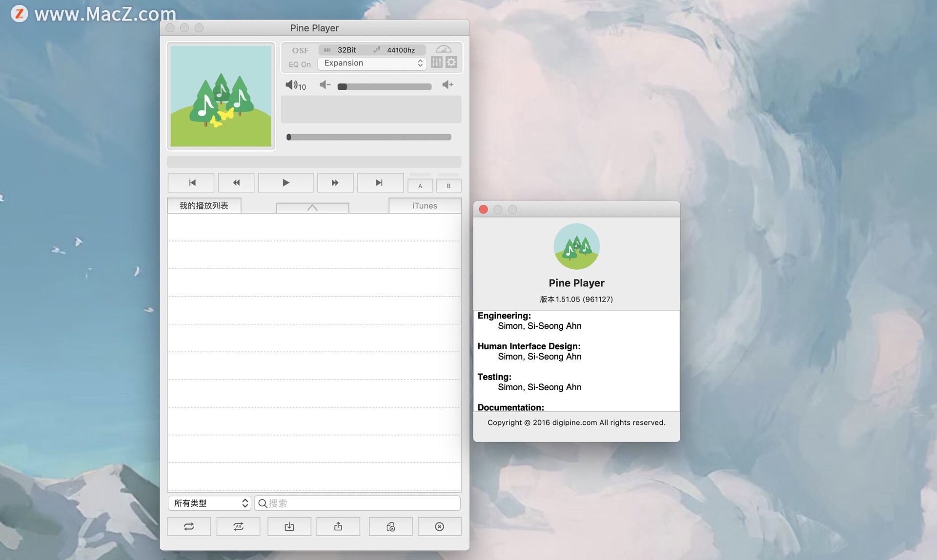Viewport: 937px width, 560px height.
Task: Click the volume down speaker icon
Action: point(325,85)
